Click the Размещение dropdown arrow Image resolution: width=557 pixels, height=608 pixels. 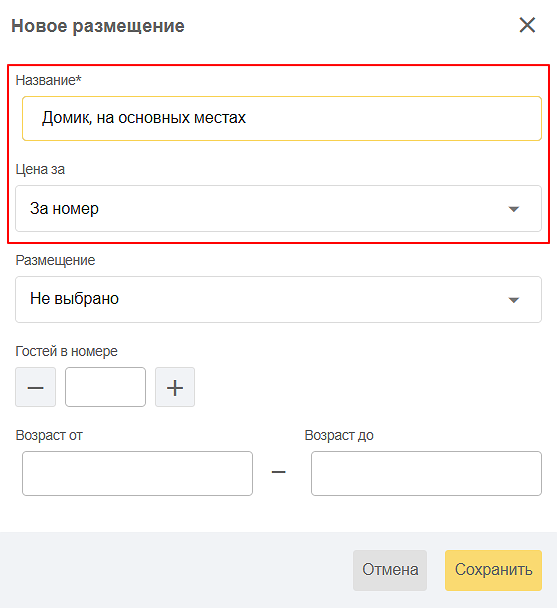514,300
